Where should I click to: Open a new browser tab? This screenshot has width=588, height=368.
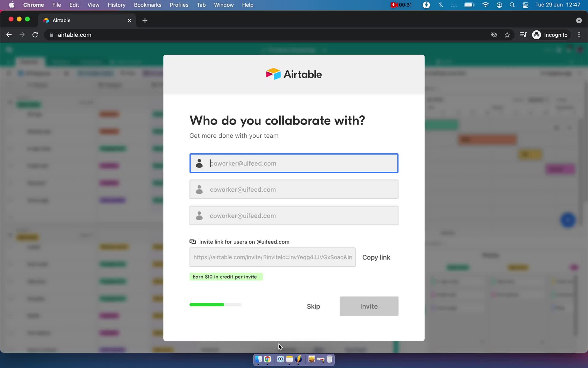[x=145, y=20]
